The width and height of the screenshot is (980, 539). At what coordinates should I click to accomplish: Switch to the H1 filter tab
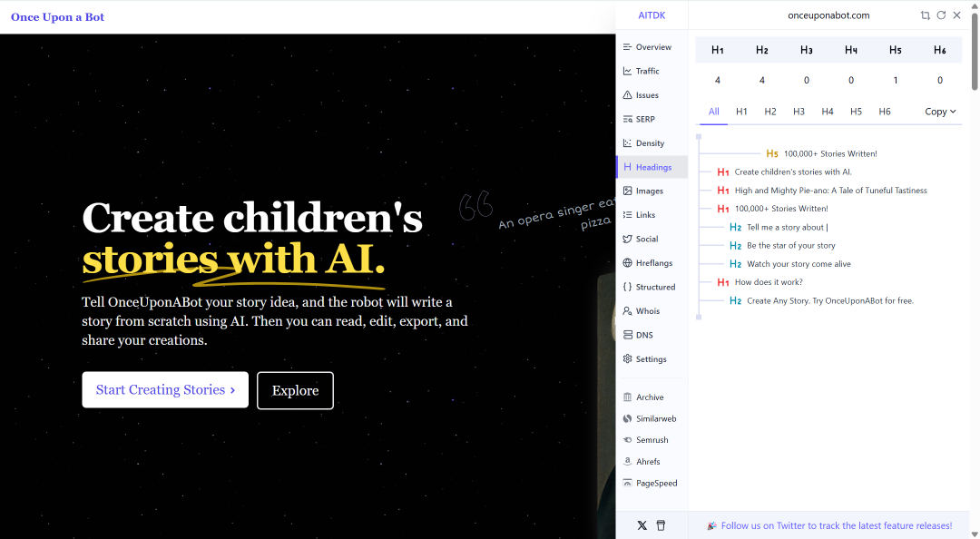pyautogui.click(x=741, y=112)
